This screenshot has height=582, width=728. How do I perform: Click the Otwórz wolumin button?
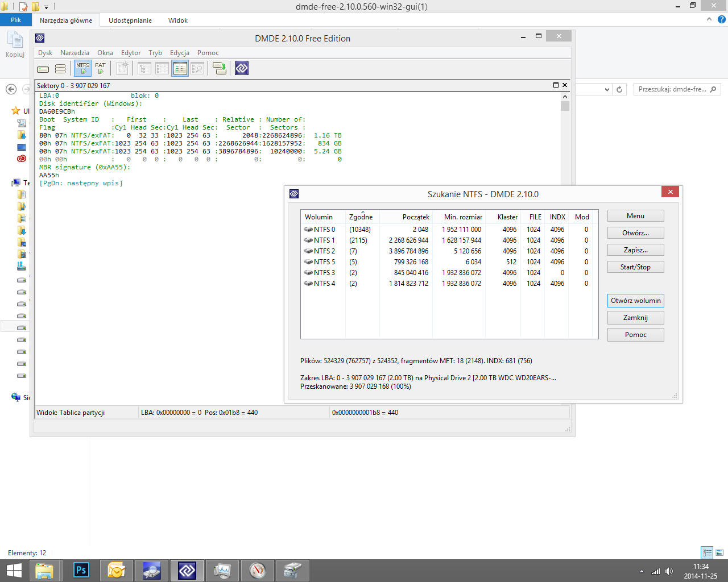636,301
